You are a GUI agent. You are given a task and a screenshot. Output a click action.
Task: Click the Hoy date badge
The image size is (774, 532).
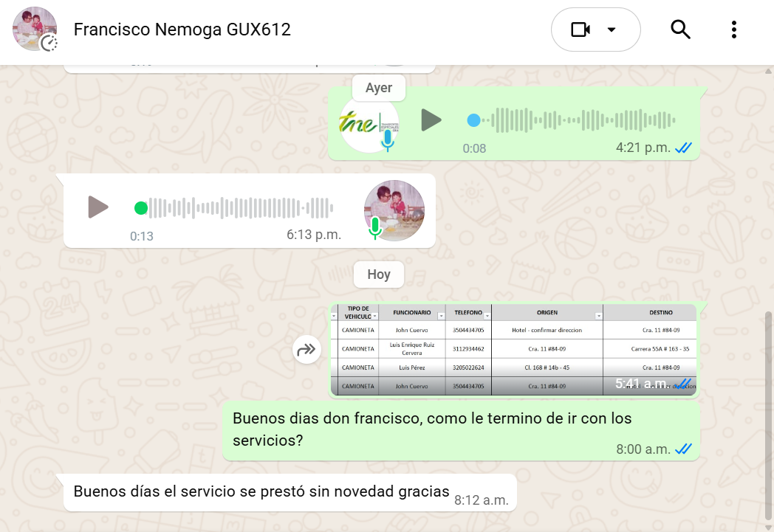click(x=379, y=274)
